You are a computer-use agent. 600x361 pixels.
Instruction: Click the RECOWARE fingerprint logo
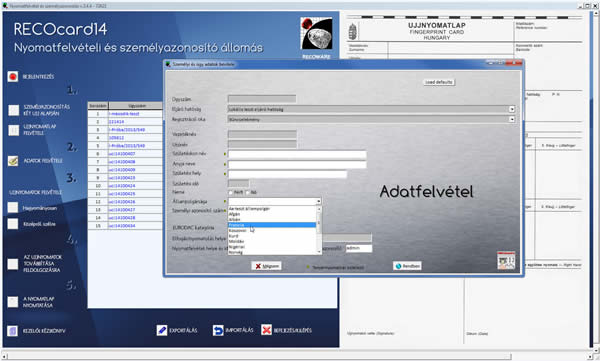(316, 33)
